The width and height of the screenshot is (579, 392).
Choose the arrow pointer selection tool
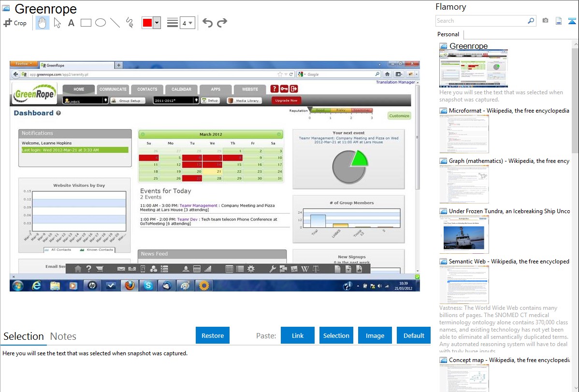(x=57, y=23)
